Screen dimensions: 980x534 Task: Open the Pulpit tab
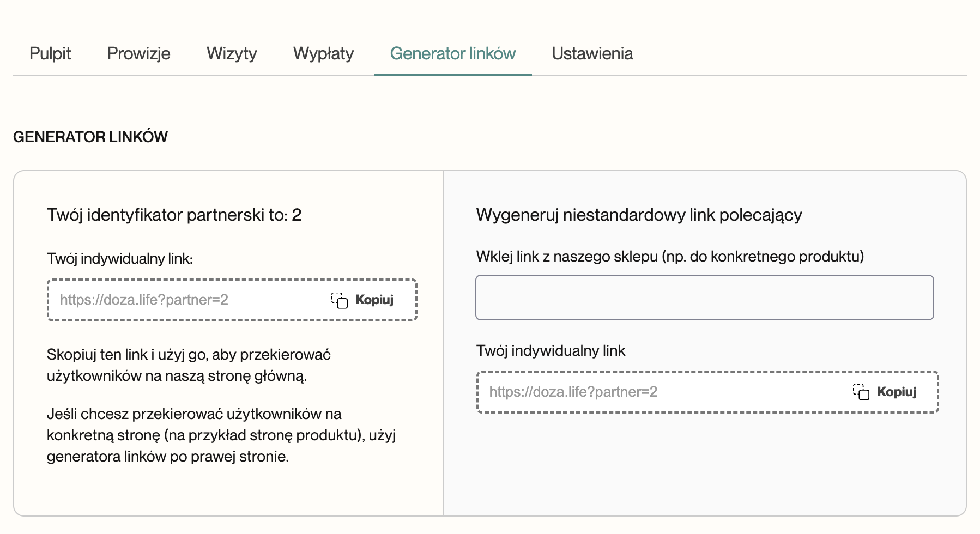pos(50,53)
